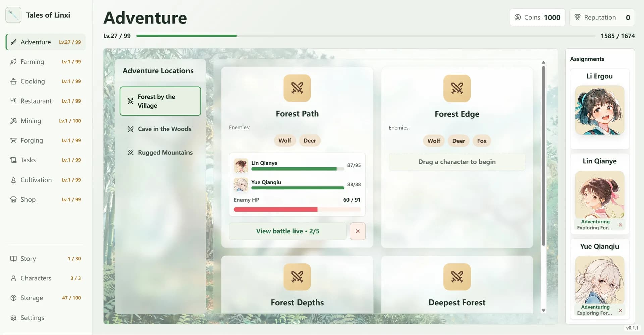Click the adventure level experience progress bar

pos(366,36)
